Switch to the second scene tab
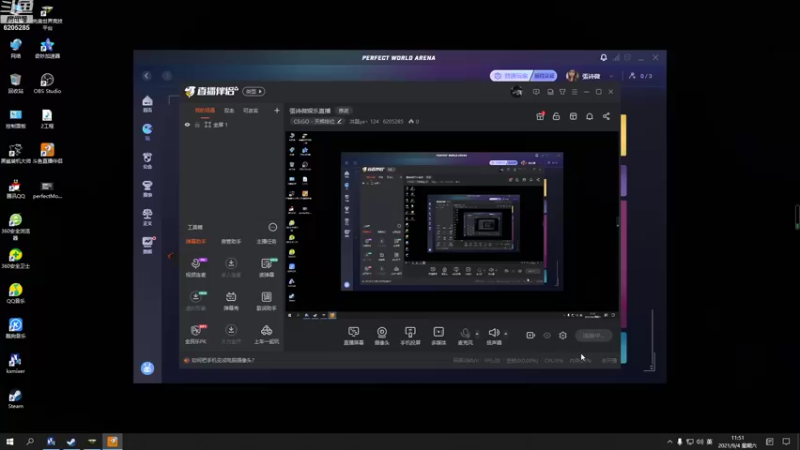This screenshot has width=800, height=450. [229, 110]
